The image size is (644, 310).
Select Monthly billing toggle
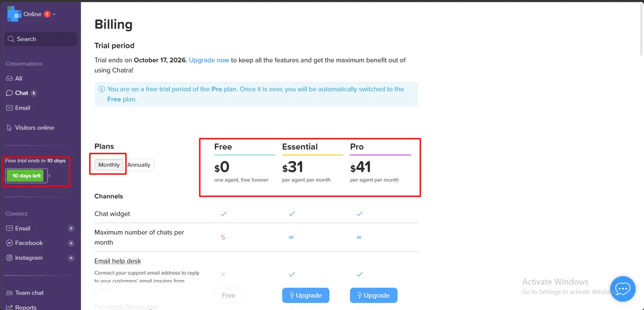[109, 165]
